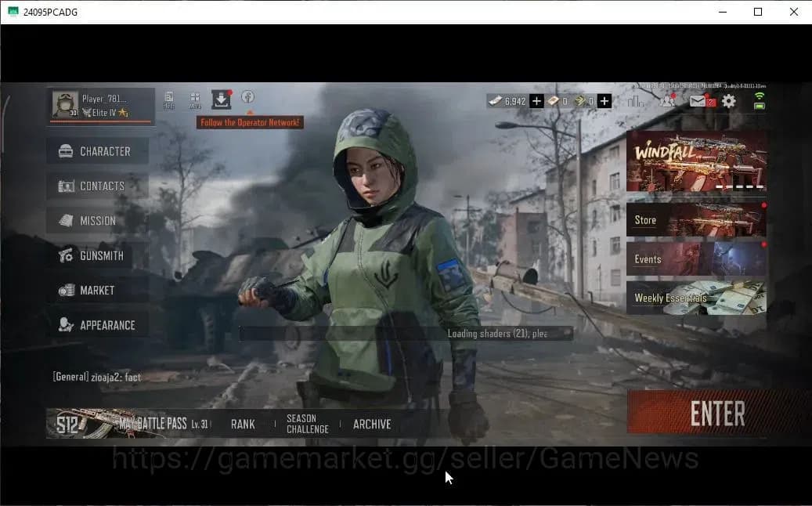Close the 24095PCADG window

point(794,12)
